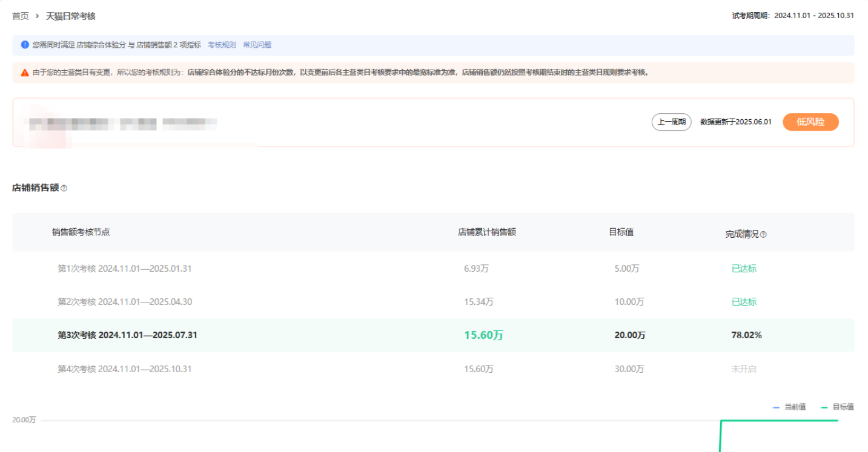
Task: Go to 首页 breadcrumb
Action: (x=21, y=16)
